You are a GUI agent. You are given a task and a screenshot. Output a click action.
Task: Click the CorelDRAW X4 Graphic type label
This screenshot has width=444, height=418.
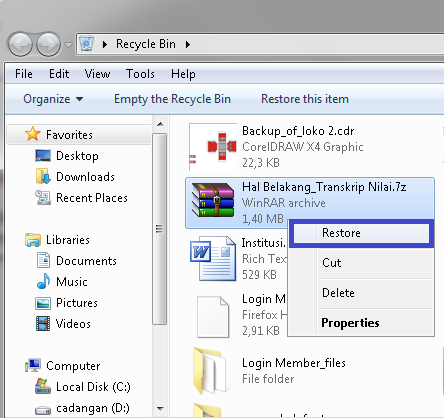(x=303, y=147)
